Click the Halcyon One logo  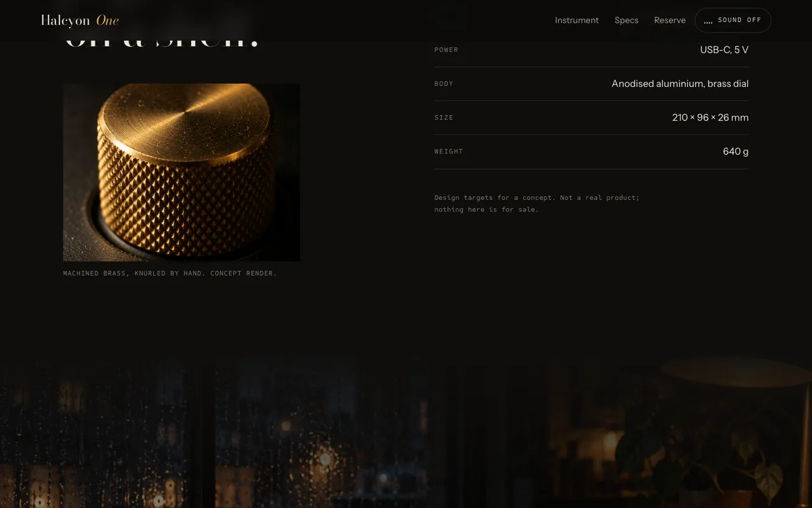[x=80, y=20]
